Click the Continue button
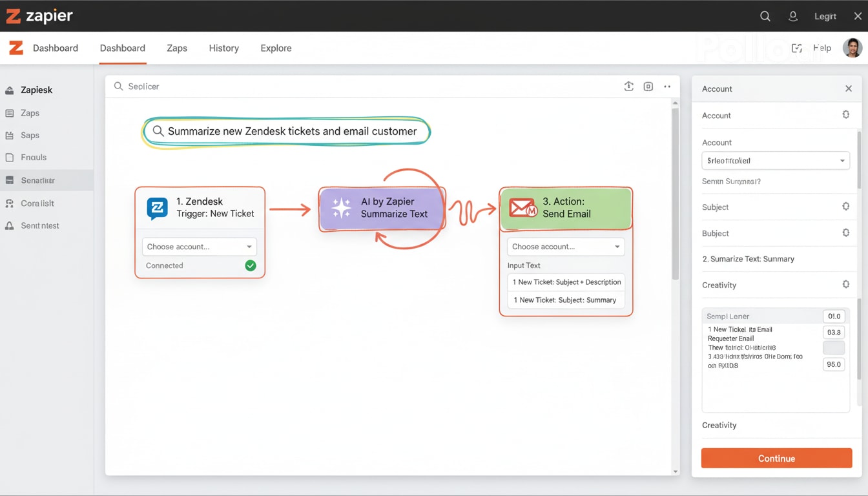Screen dimensions: 868x496 776,458
